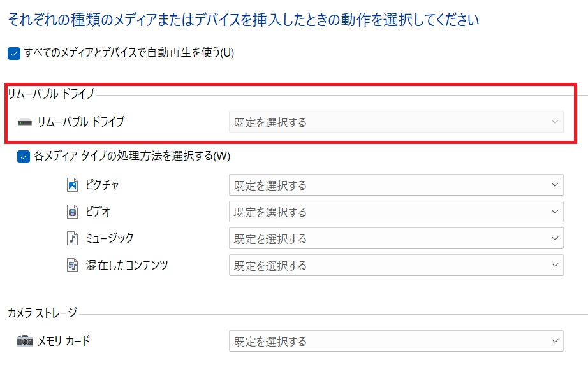Expand the 混在したコンテンツ dropdown

coord(395,266)
